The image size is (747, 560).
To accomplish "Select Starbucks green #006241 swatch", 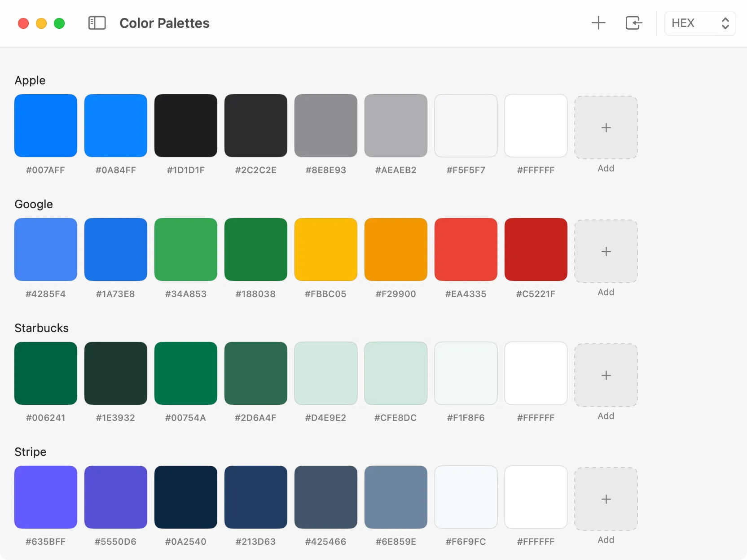I will pos(46,373).
